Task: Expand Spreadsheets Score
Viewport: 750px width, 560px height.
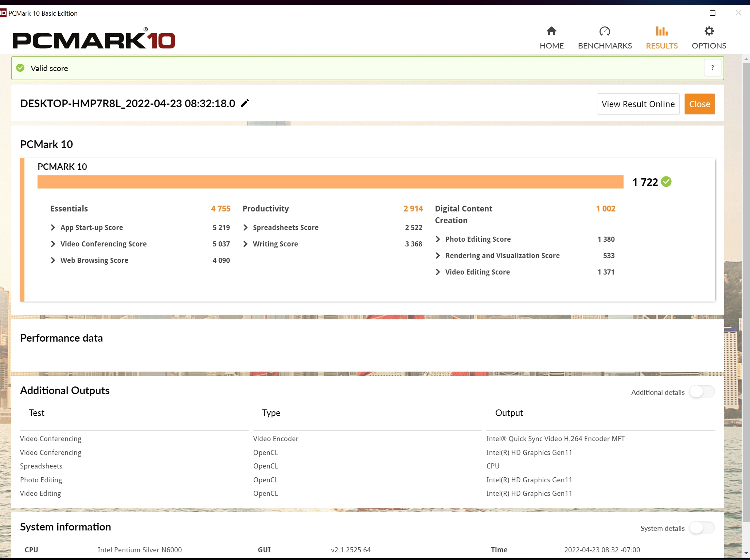Action: [x=245, y=227]
